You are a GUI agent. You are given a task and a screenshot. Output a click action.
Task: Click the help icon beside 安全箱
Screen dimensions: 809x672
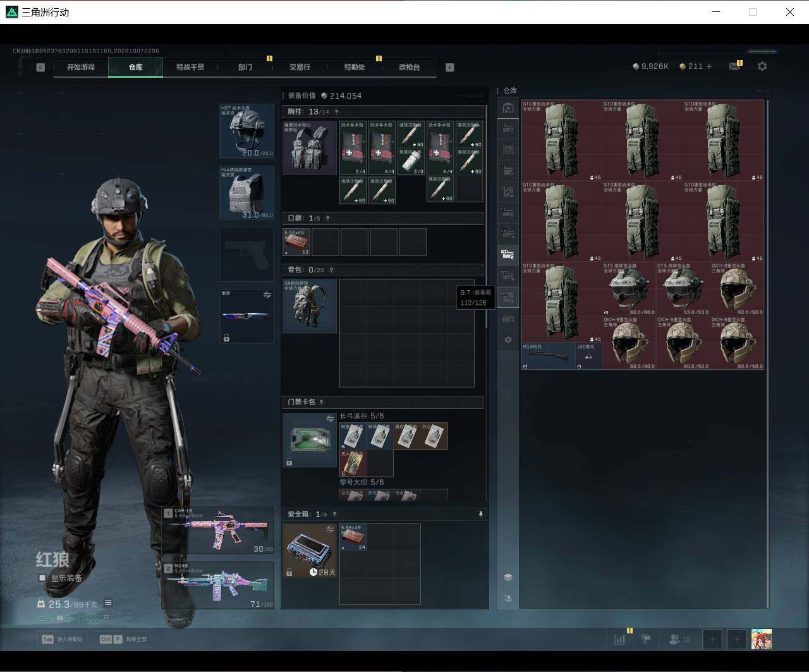tap(334, 515)
